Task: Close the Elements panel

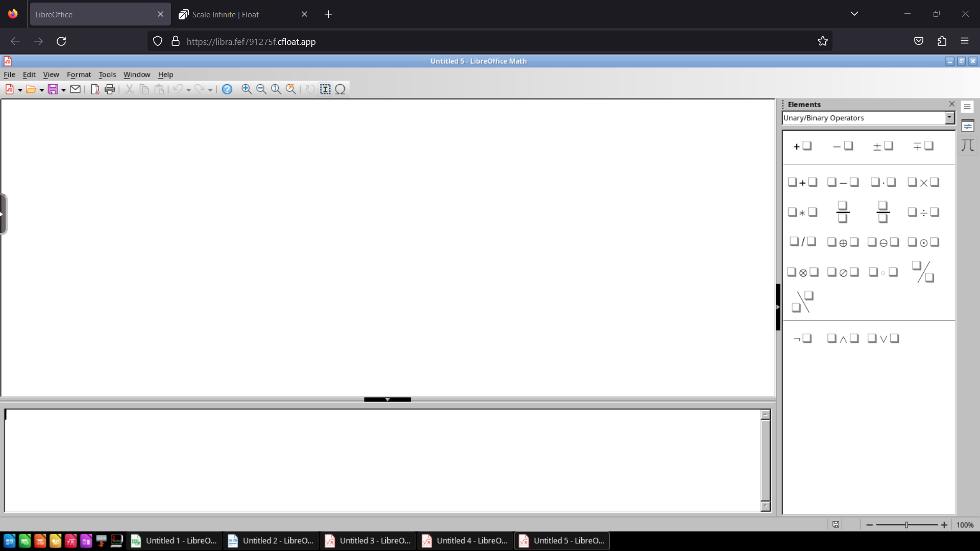Action: [951, 104]
